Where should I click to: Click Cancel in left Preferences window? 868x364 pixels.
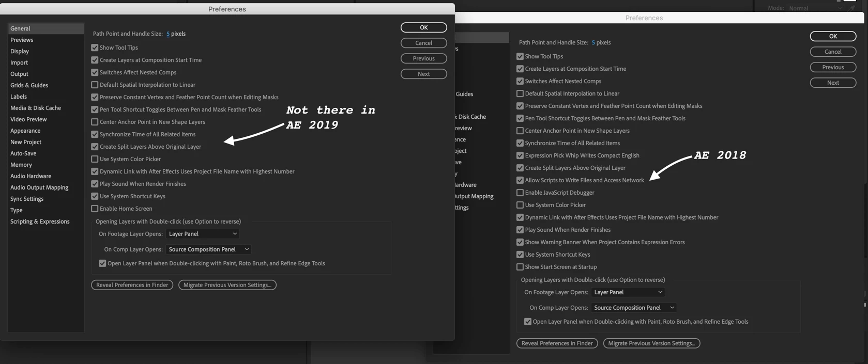click(424, 43)
